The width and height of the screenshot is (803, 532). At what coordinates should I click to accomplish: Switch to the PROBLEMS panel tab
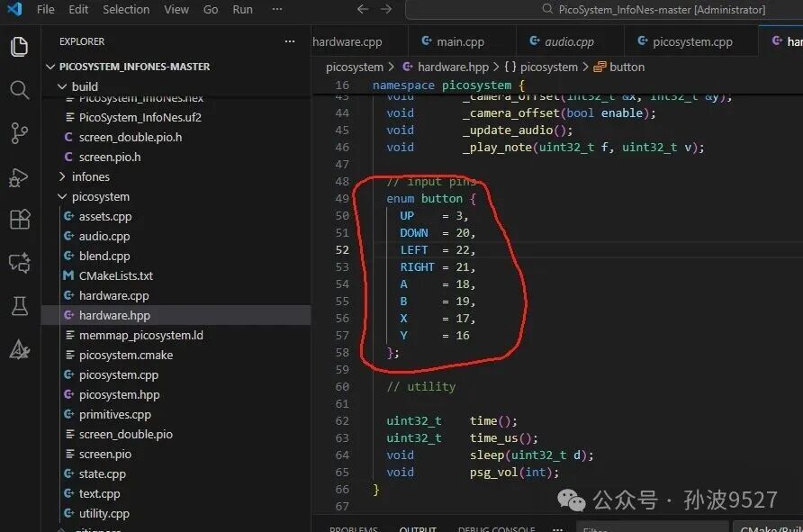[354, 528]
